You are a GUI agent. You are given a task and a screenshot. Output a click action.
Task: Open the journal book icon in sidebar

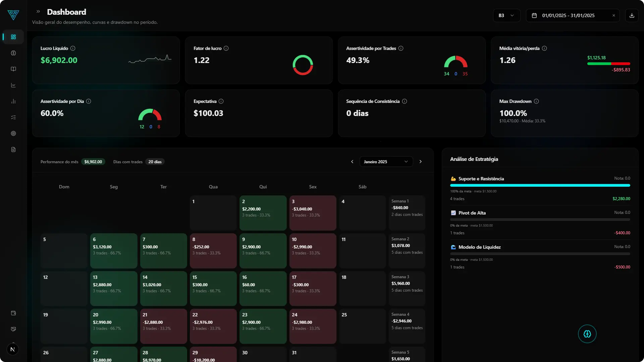(x=13, y=69)
